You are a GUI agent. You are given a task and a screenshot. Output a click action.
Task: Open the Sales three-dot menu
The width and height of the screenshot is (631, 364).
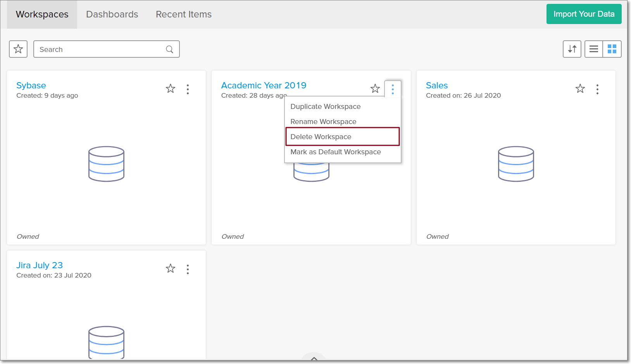(x=597, y=89)
